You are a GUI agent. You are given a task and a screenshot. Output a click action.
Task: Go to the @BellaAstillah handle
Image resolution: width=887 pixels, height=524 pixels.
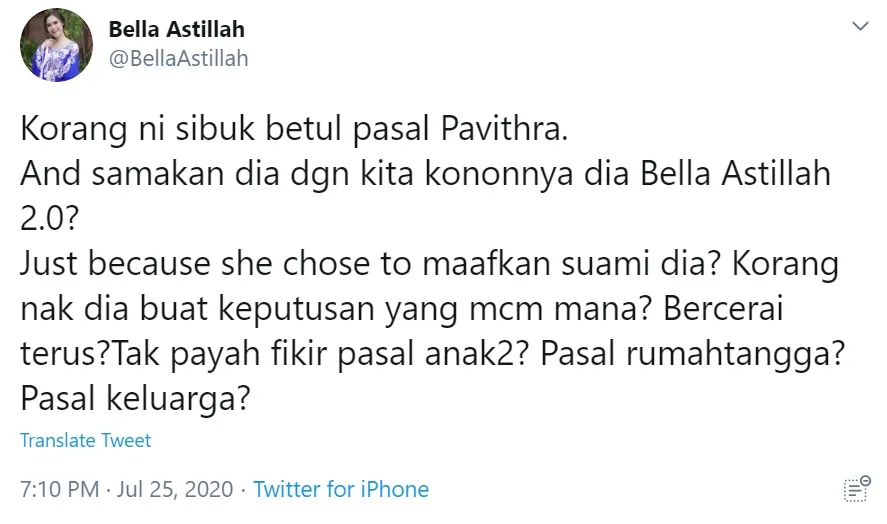(178, 59)
